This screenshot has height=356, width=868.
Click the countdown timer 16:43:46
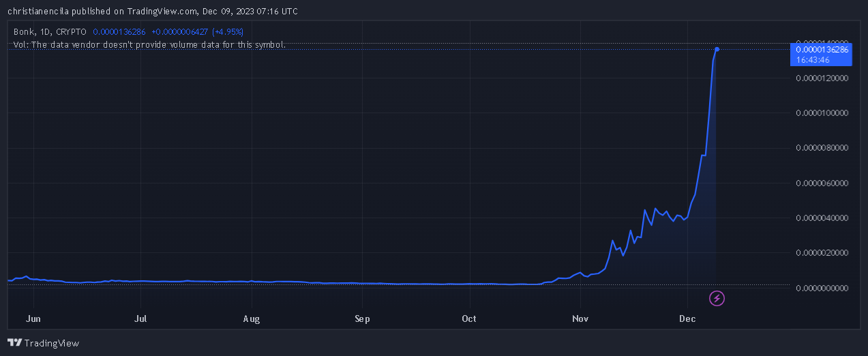pos(813,60)
